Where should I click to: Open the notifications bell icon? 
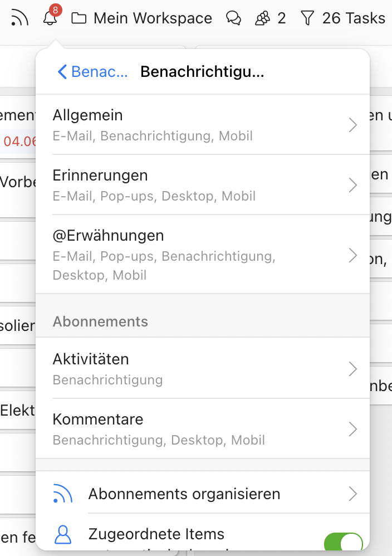(50, 19)
